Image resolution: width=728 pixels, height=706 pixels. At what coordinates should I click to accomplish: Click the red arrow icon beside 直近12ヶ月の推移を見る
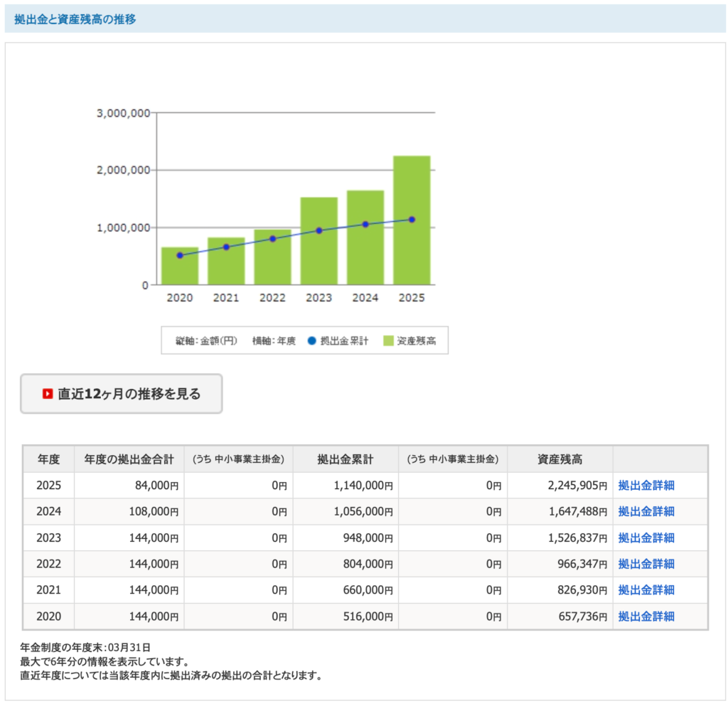(x=48, y=394)
